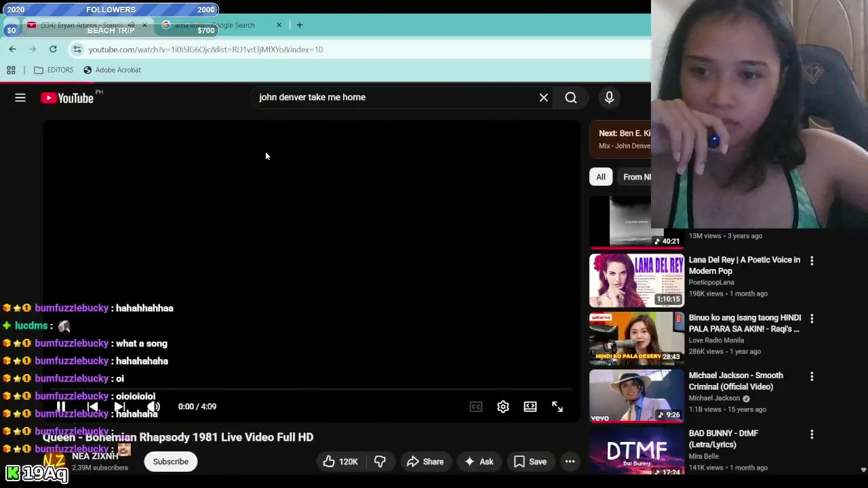This screenshot has width=868, height=488.
Task: Reload the page with the refresh icon
Action: [x=53, y=49]
